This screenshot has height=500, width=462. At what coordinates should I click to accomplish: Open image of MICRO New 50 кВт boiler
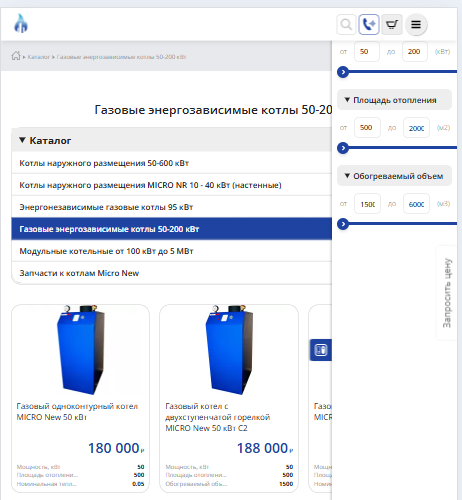(80, 350)
